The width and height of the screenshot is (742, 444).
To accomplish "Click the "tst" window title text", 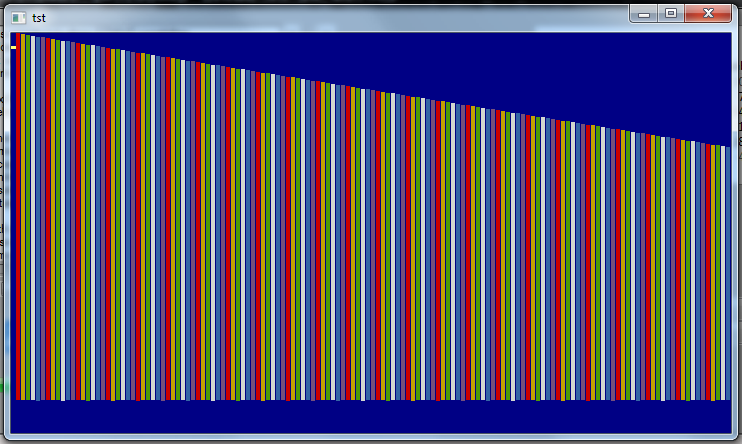I will (39, 17).
